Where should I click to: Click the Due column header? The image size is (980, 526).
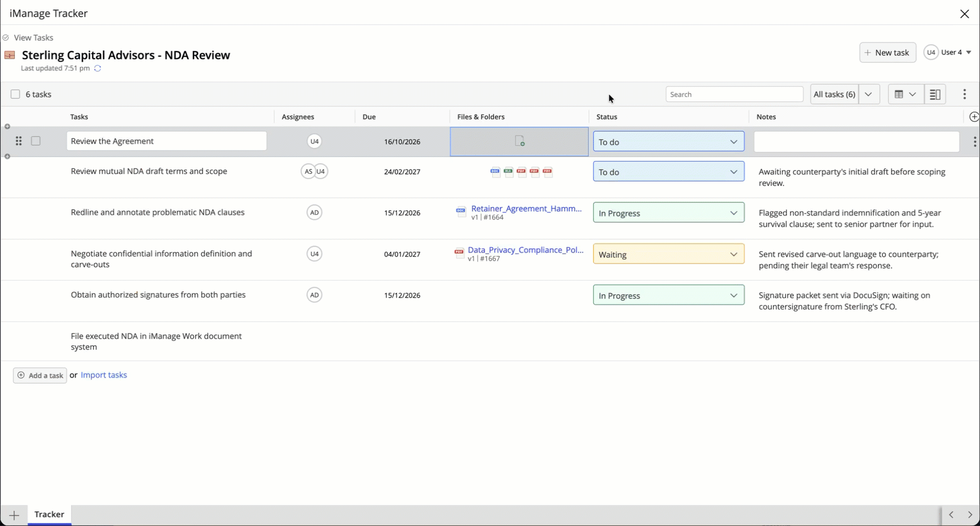369,117
